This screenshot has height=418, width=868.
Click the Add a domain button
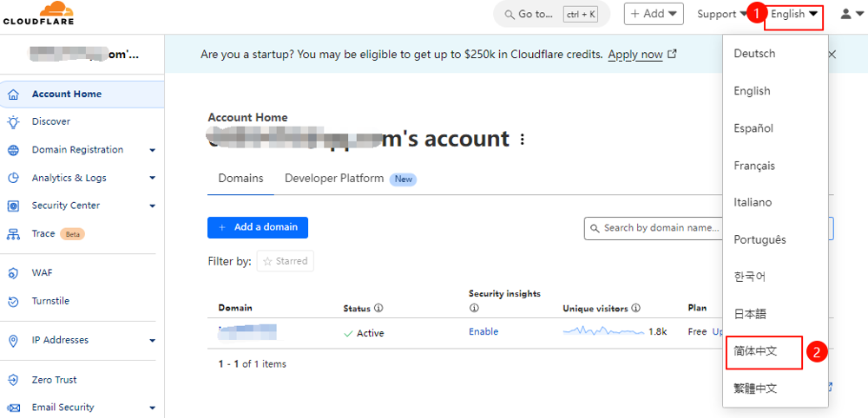tap(258, 227)
